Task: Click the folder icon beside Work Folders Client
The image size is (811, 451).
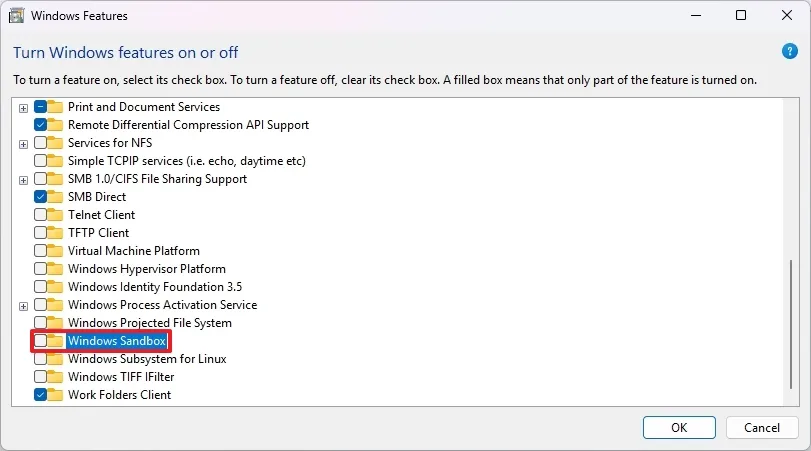Action: [x=55, y=395]
